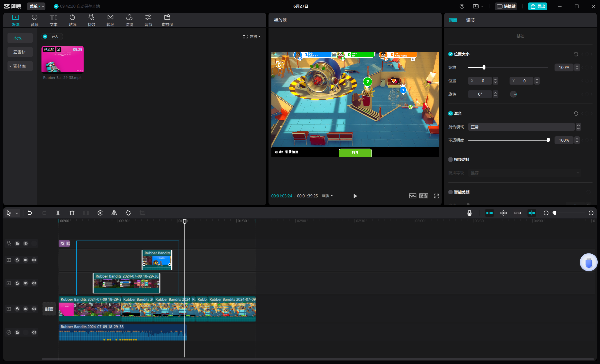Switch to the 媒体 media tab
This screenshot has height=364, width=600.
pos(15,20)
